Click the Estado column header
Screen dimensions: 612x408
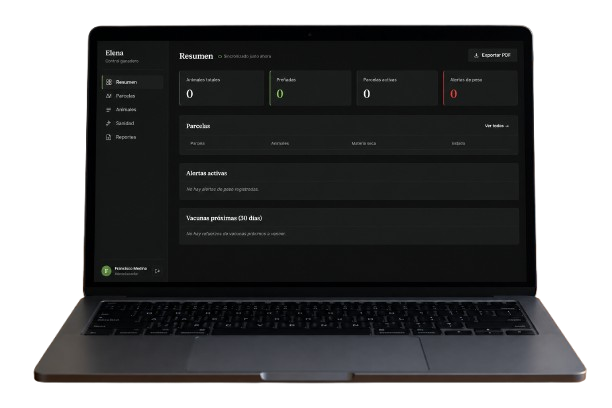458,143
